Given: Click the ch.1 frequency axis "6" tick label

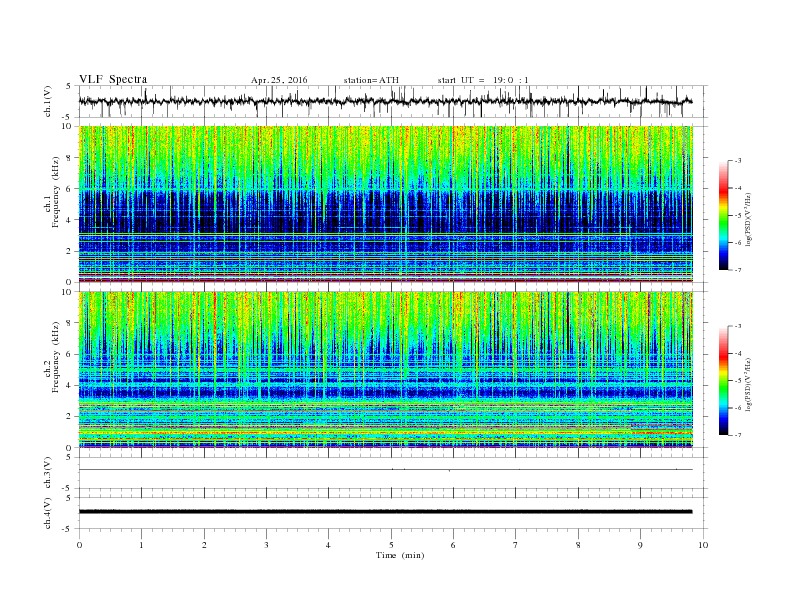Looking at the screenshot, I should coord(69,189).
